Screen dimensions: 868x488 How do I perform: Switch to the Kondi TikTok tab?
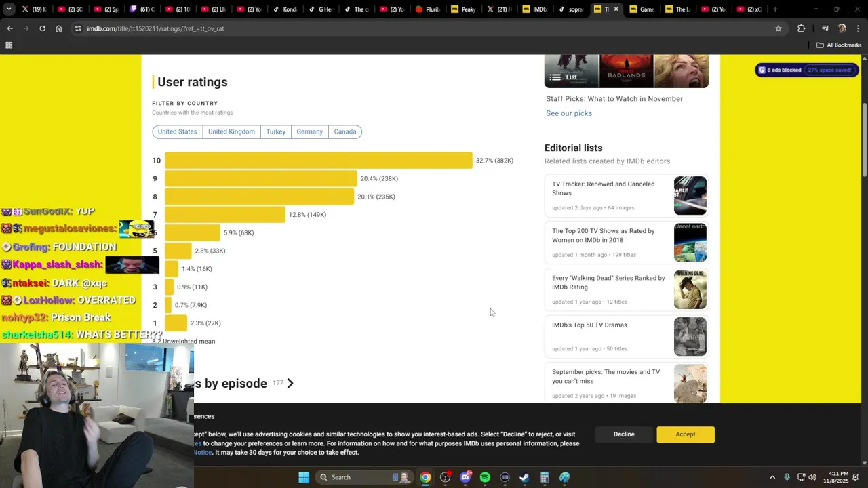(x=285, y=9)
